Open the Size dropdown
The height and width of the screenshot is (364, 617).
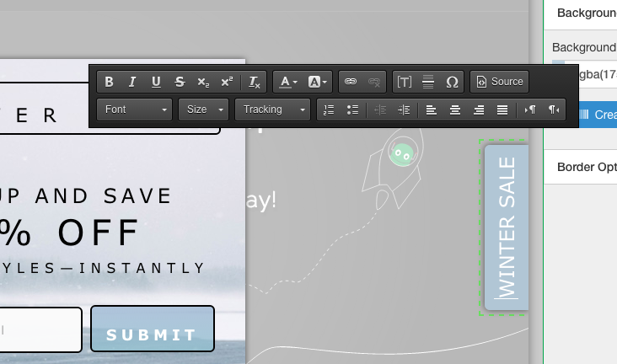tap(204, 110)
